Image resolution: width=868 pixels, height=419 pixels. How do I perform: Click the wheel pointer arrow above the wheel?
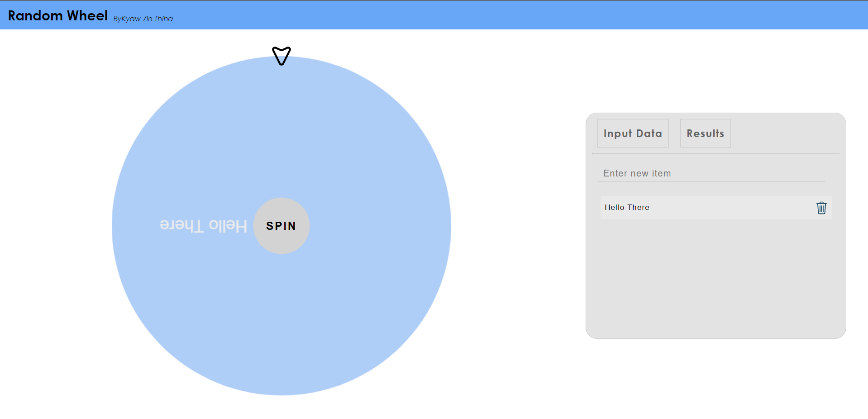pyautogui.click(x=281, y=55)
